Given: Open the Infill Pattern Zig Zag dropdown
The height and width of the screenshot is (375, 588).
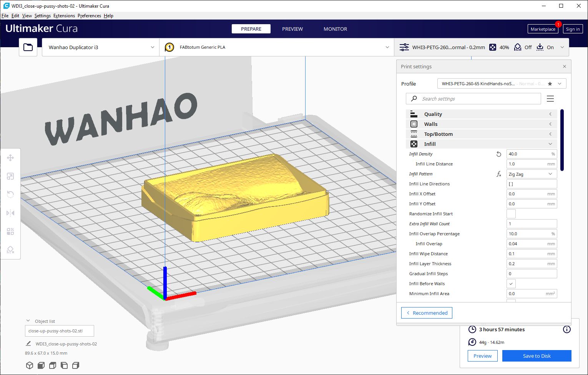Looking at the screenshot, I should pyautogui.click(x=531, y=174).
